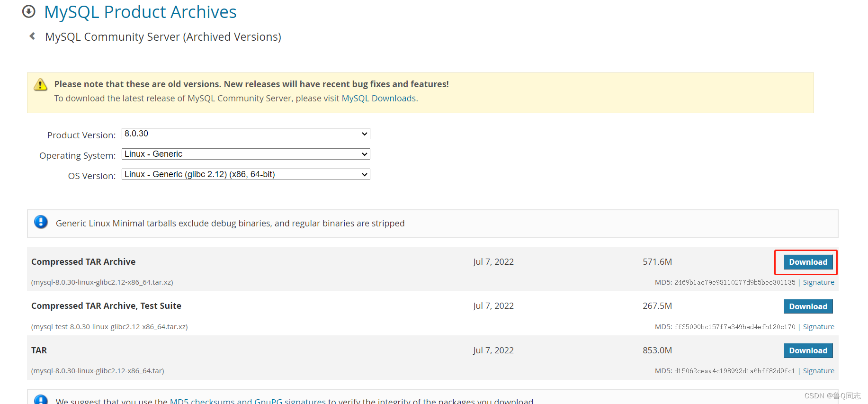The height and width of the screenshot is (404, 868).
Task: Click the Product Version label
Action: pyautogui.click(x=81, y=135)
